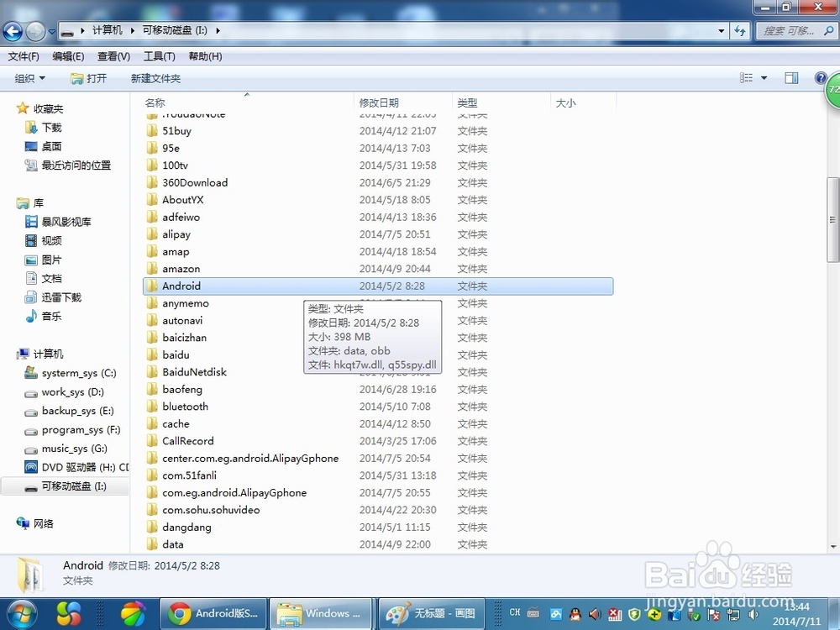Open the work_sys (D:) drive
The height and width of the screenshot is (630, 840).
(65, 391)
